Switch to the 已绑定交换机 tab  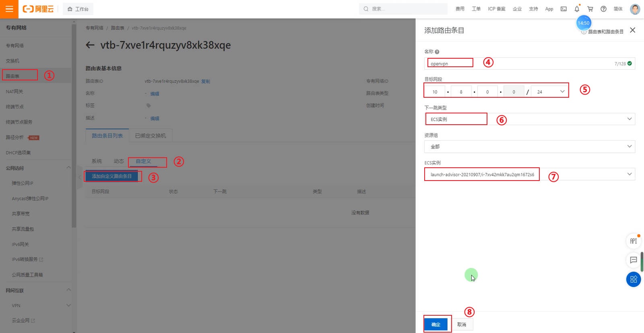(150, 136)
